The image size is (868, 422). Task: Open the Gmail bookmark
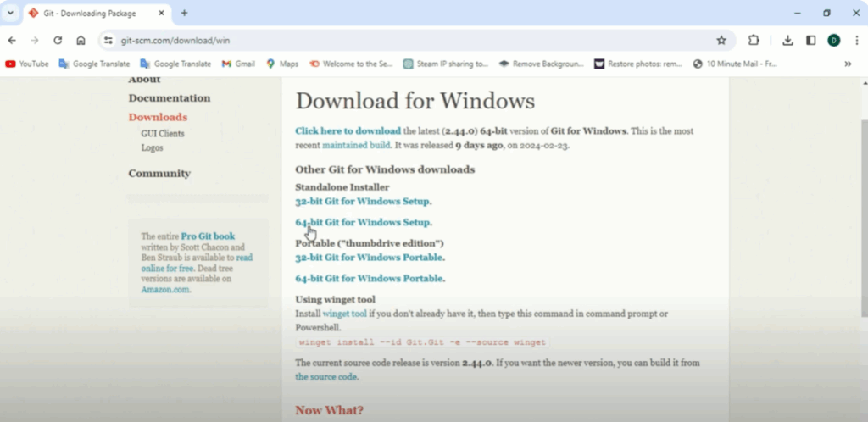click(x=238, y=64)
